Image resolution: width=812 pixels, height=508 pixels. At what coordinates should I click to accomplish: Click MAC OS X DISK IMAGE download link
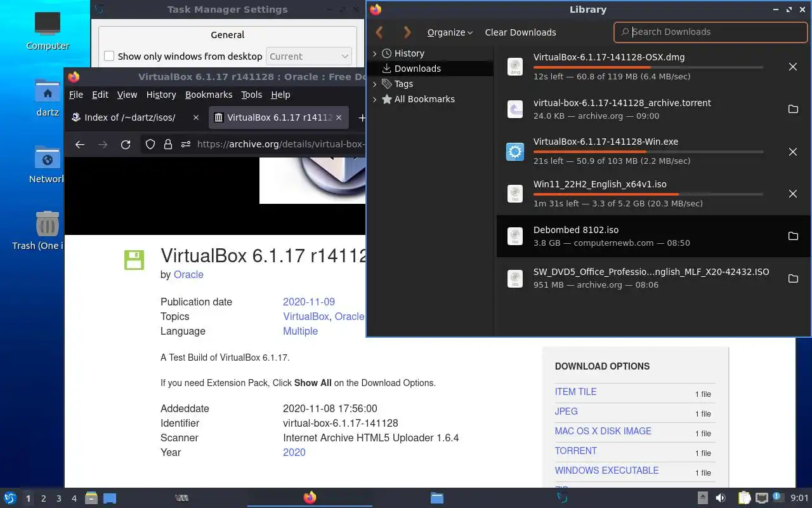(x=603, y=431)
